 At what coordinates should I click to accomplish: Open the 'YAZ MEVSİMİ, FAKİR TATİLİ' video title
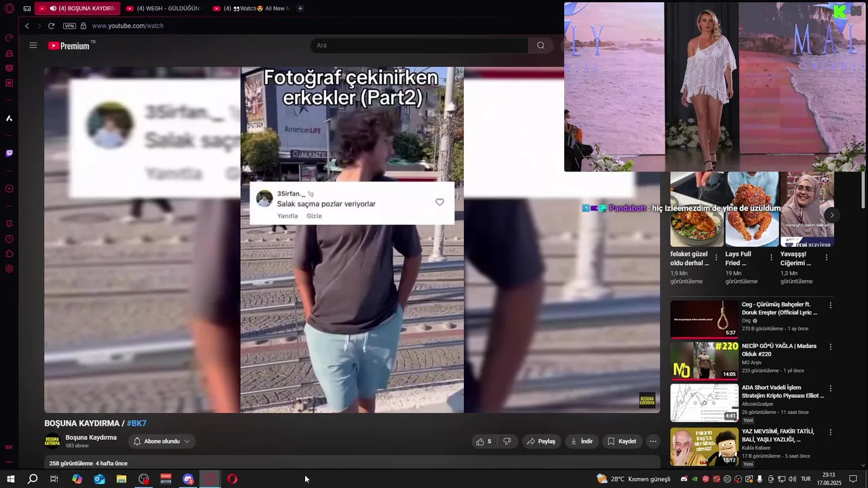[x=778, y=435]
